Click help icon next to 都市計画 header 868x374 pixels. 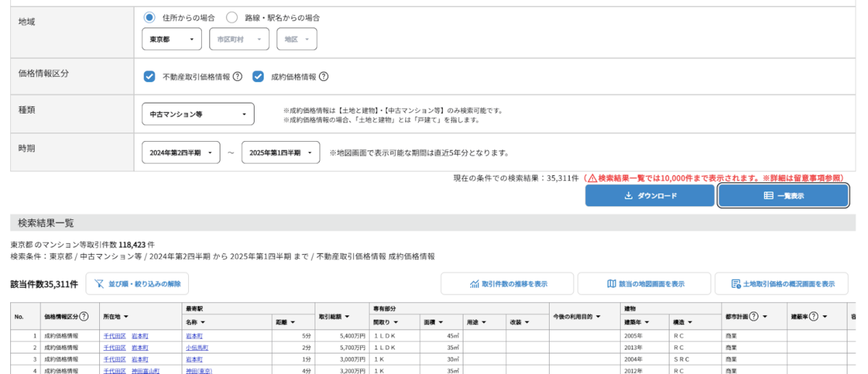pyautogui.click(x=754, y=316)
